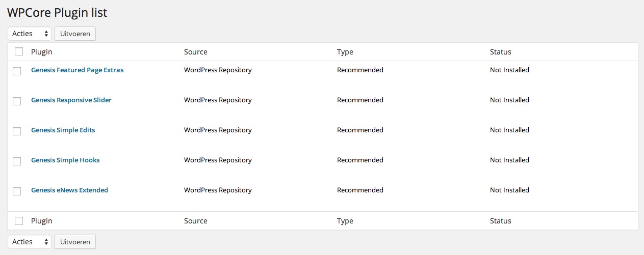Click the Status column header at top

(x=501, y=52)
